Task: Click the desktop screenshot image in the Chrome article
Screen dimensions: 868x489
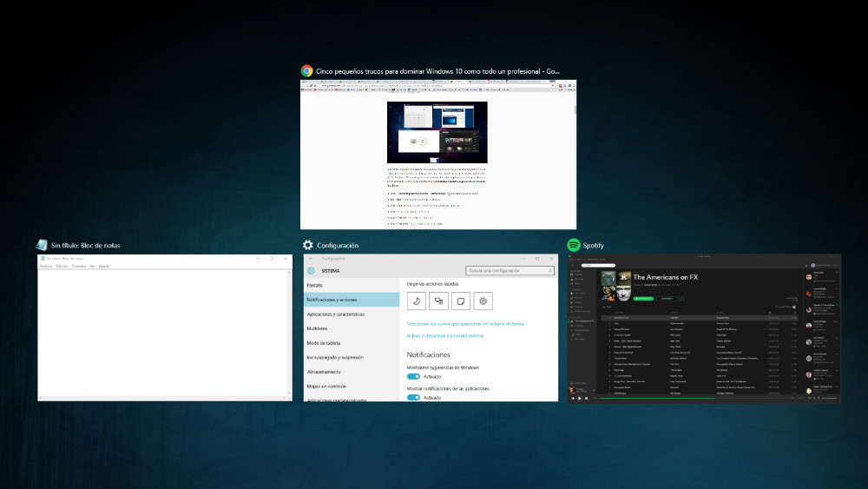Action: [x=437, y=132]
